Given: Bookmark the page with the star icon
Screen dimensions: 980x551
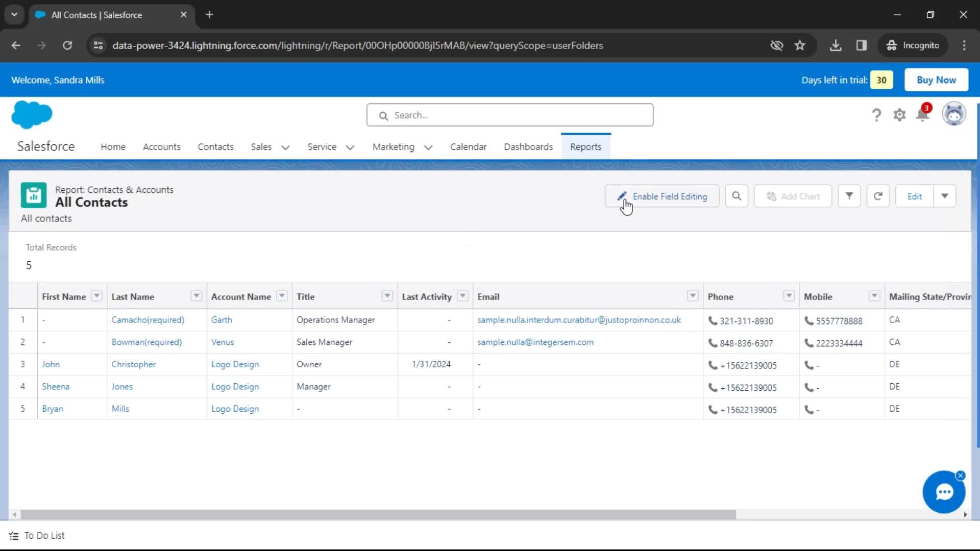Looking at the screenshot, I should point(800,45).
